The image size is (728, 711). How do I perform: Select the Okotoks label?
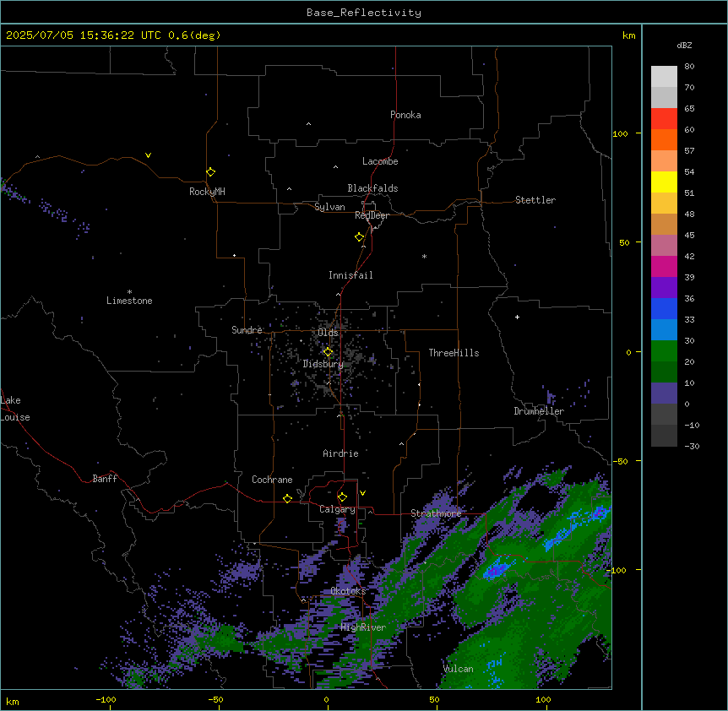pos(348,591)
